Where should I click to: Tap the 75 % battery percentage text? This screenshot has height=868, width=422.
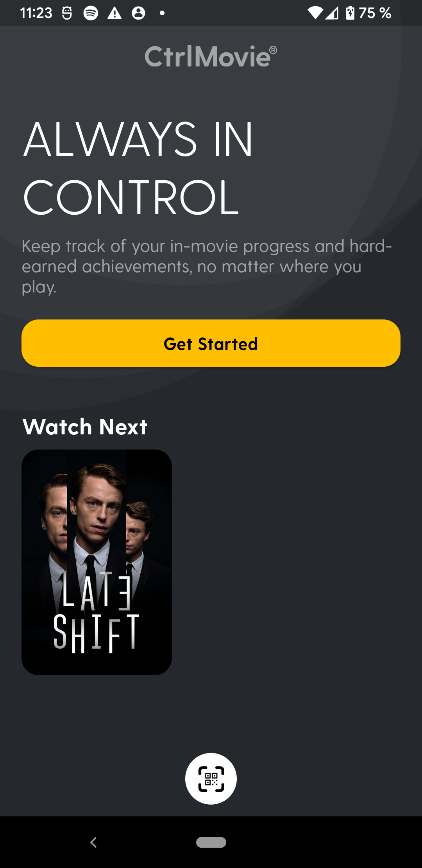pos(375,13)
